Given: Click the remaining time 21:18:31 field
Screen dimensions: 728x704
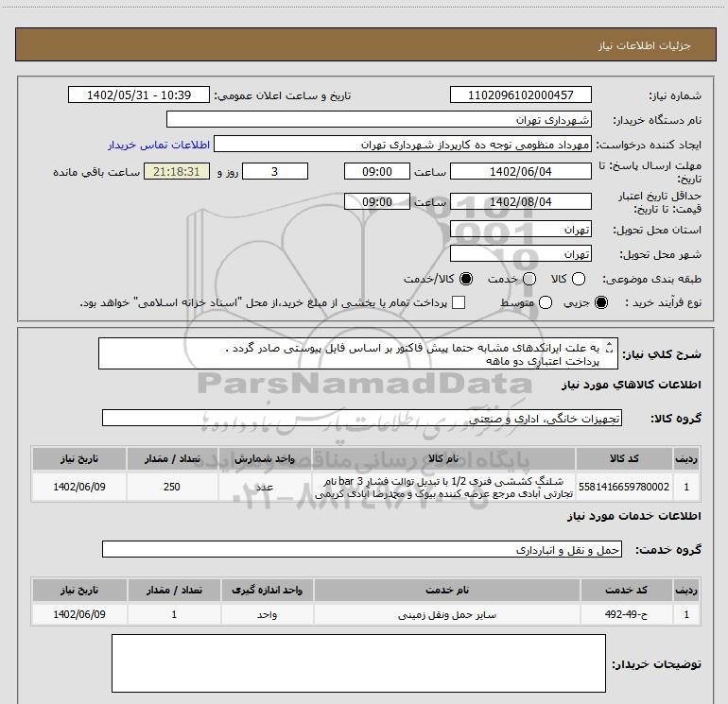Looking at the screenshot, I should 177,171.
